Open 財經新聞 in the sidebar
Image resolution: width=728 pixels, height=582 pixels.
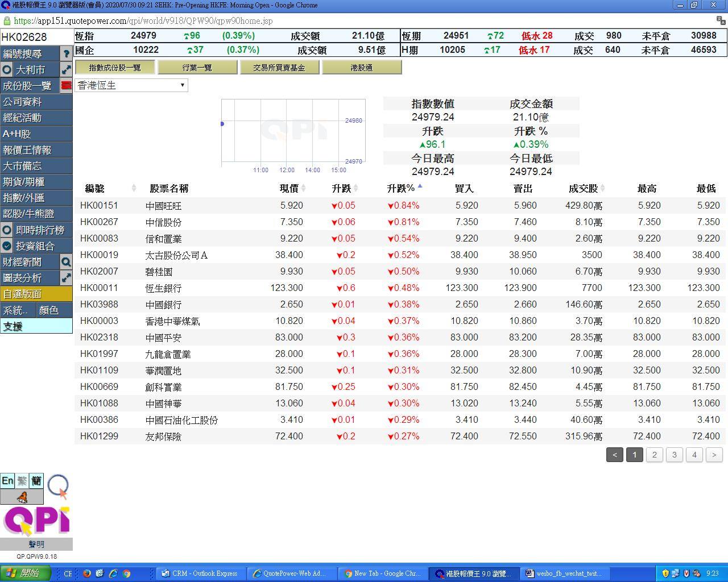coord(30,262)
